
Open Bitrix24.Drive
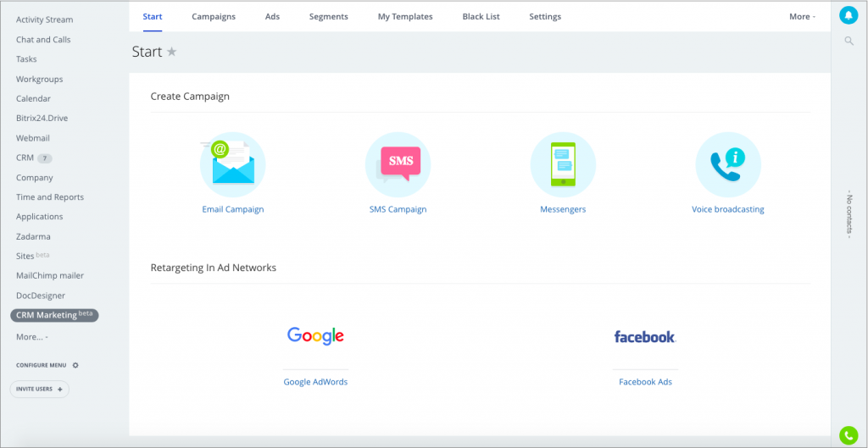coord(42,119)
